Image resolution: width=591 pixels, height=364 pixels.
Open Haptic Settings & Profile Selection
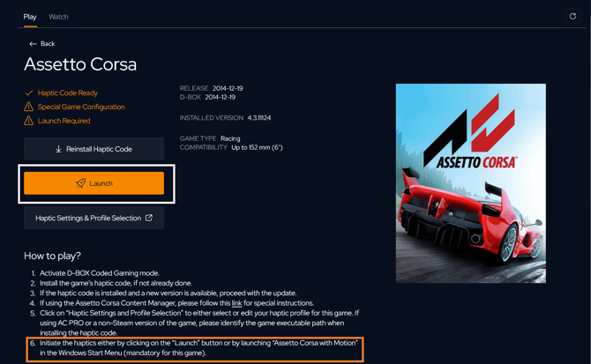coord(94,218)
